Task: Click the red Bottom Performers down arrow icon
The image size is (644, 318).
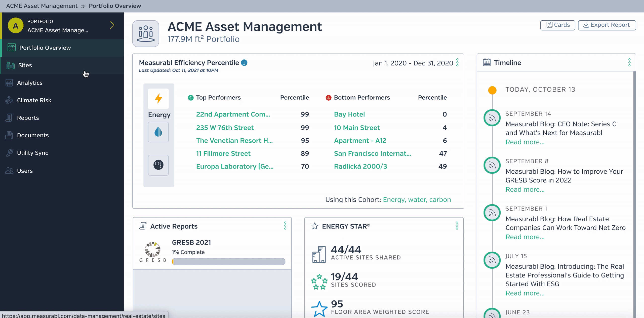Action: point(329,98)
